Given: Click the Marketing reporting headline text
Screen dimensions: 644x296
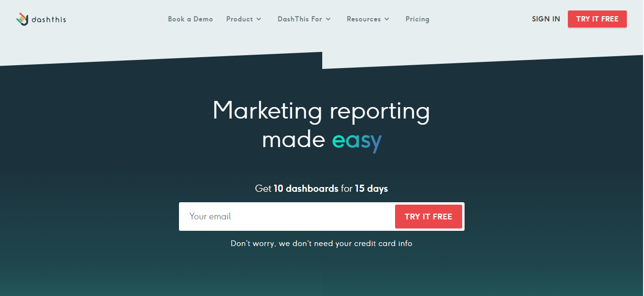Looking at the screenshot, I should (321, 111).
